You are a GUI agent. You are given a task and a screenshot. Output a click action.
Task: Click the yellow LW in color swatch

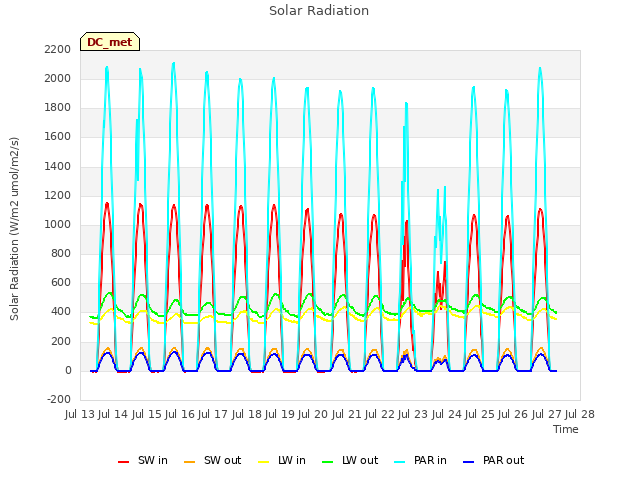(264, 462)
